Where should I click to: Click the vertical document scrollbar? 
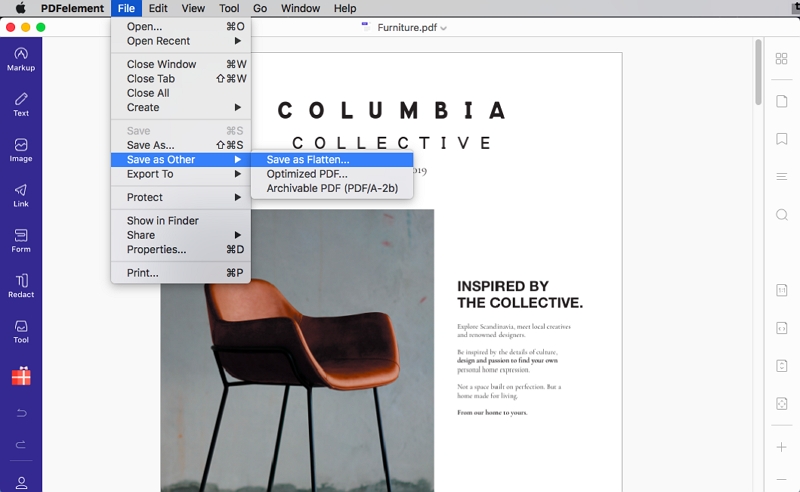pos(758,72)
